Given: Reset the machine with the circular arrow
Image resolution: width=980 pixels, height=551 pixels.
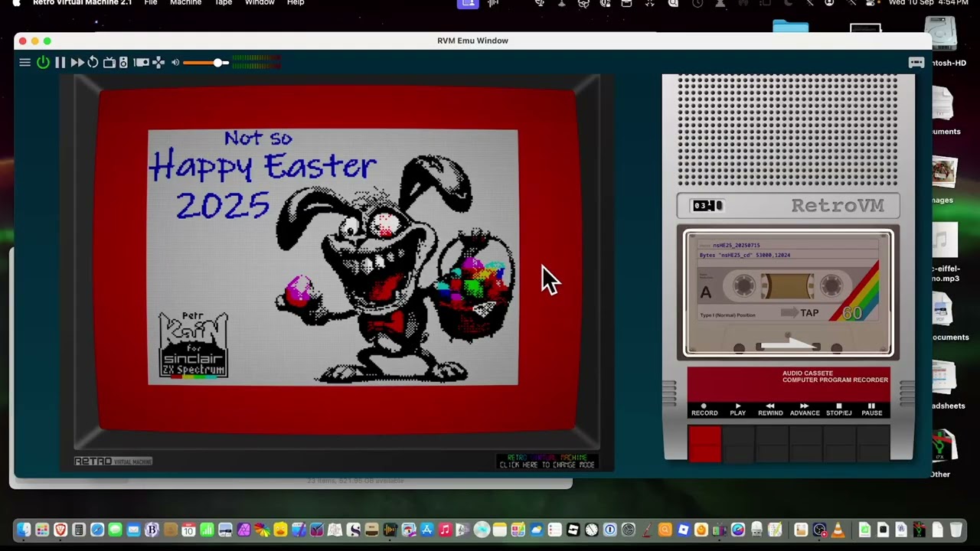Looking at the screenshot, I should point(93,63).
